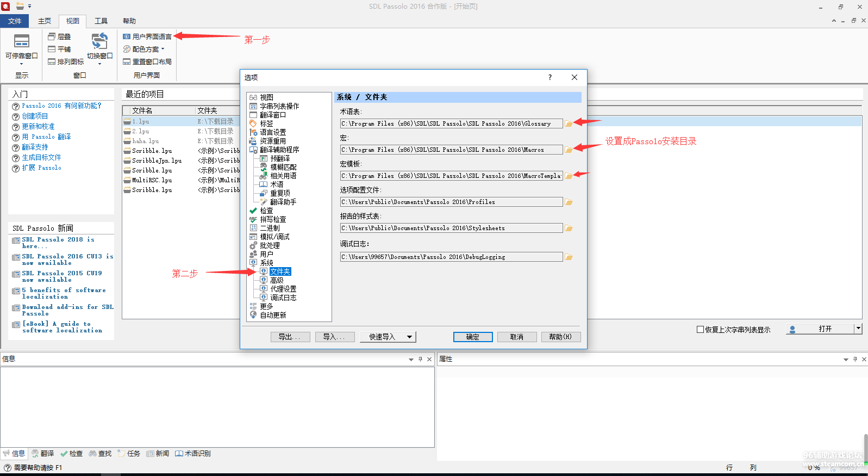The width and height of the screenshot is (868, 476).
Task: Select the advanced item in options tree (高级)
Action: (277, 280)
